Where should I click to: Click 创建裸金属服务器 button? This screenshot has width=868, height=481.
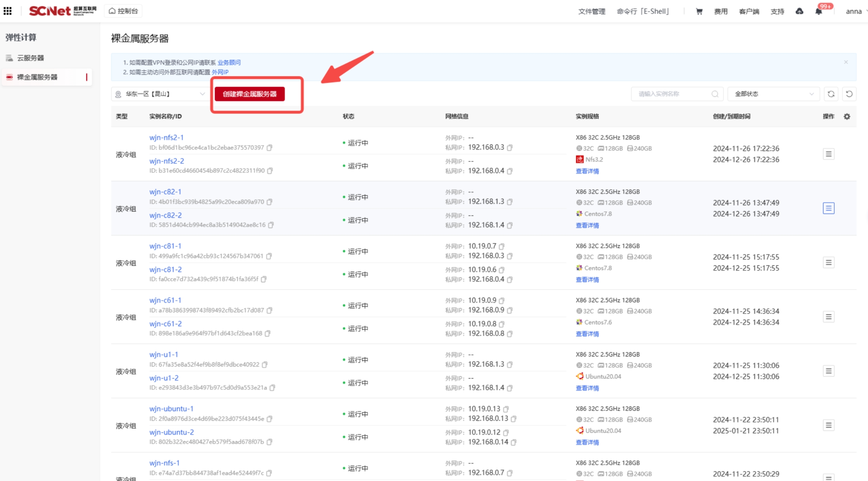[250, 94]
